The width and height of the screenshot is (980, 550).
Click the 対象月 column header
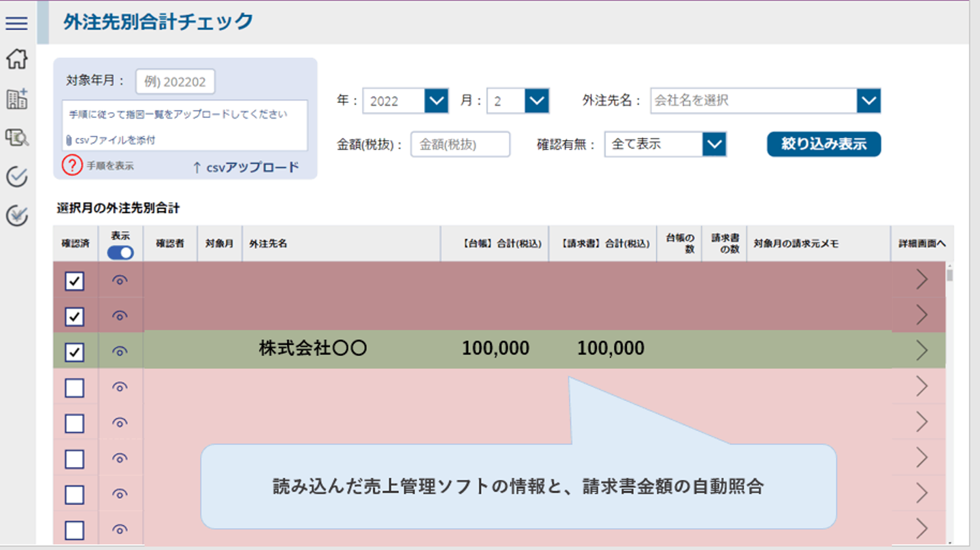(x=220, y=244)
